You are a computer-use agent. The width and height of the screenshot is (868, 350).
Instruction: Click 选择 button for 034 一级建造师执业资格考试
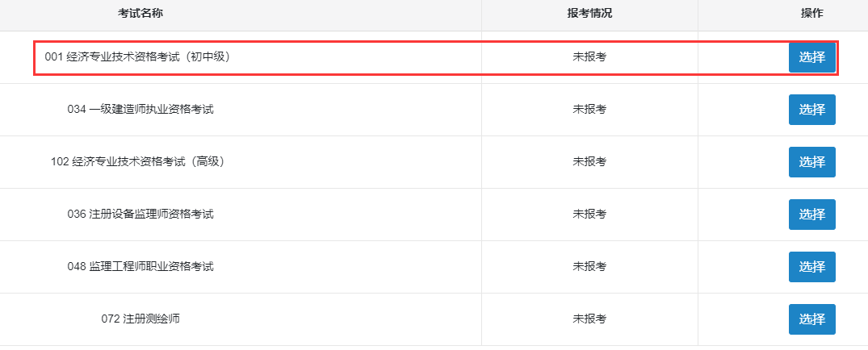tap(811, 110)
